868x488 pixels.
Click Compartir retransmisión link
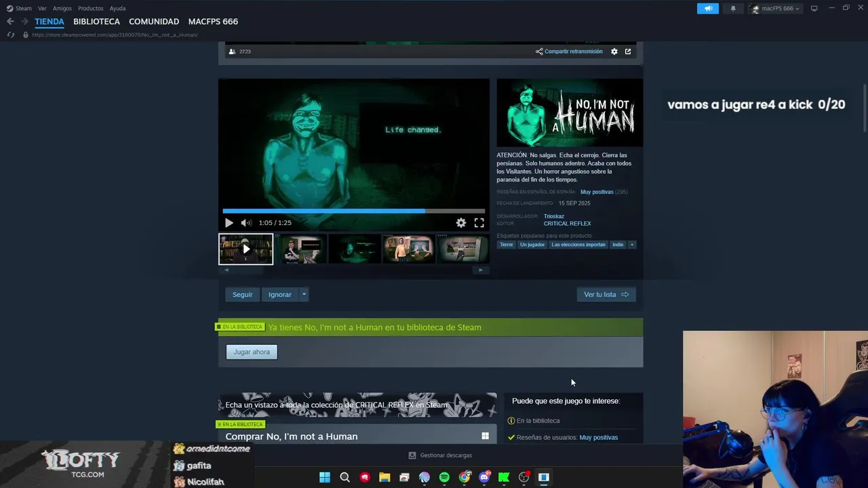(x=569, y=52)
